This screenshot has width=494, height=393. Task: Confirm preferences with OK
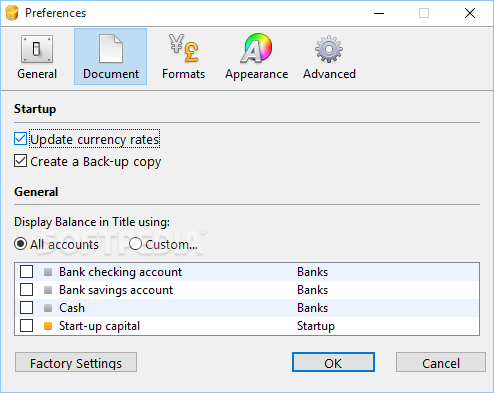333,362
